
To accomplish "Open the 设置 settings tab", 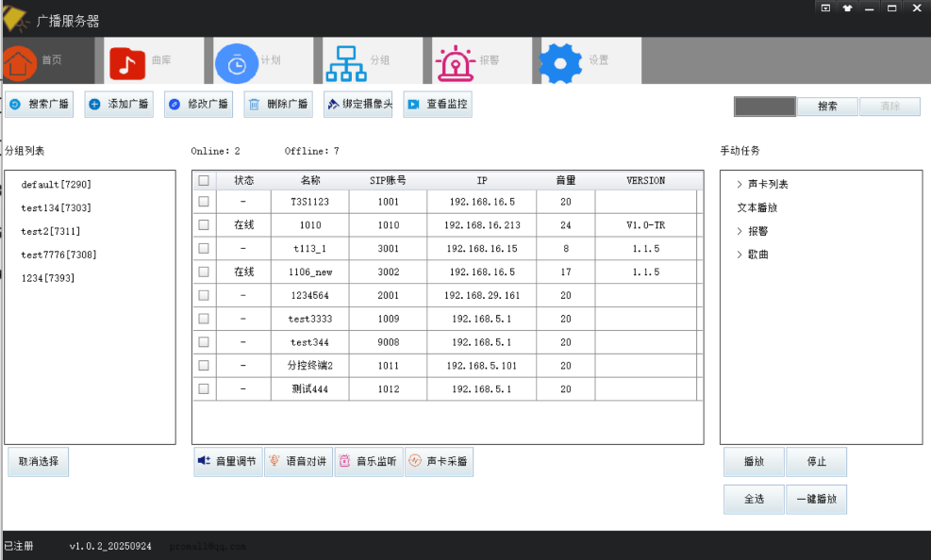I will click(x=578, y=59).
